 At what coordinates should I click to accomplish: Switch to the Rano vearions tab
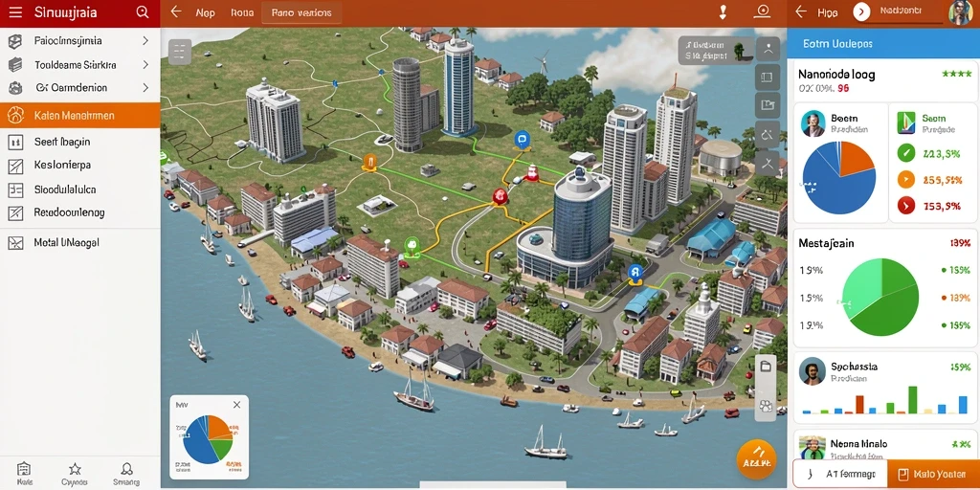[301, 12]
